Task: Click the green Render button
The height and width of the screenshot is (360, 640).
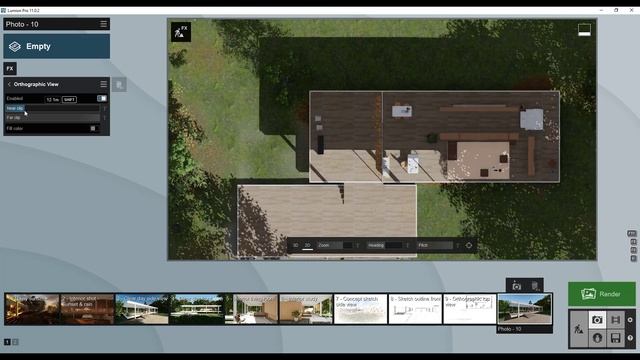Action: click(x=602, y=294)
